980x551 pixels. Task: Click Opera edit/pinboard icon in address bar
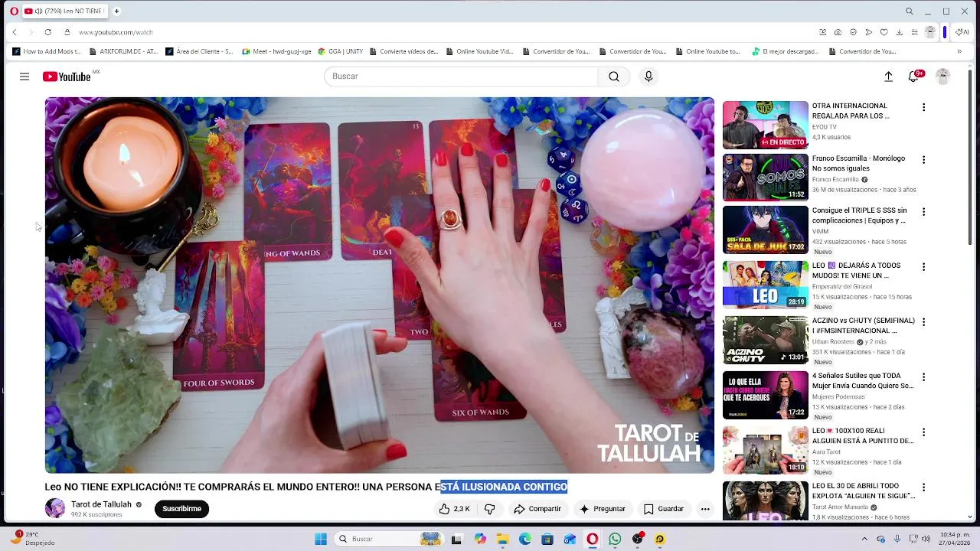823,32
